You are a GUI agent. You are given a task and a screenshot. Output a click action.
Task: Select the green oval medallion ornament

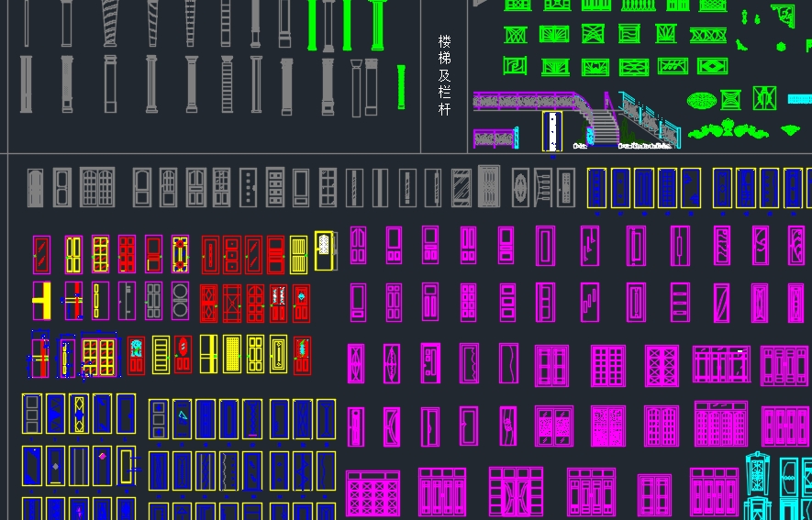tap(702, 100)
